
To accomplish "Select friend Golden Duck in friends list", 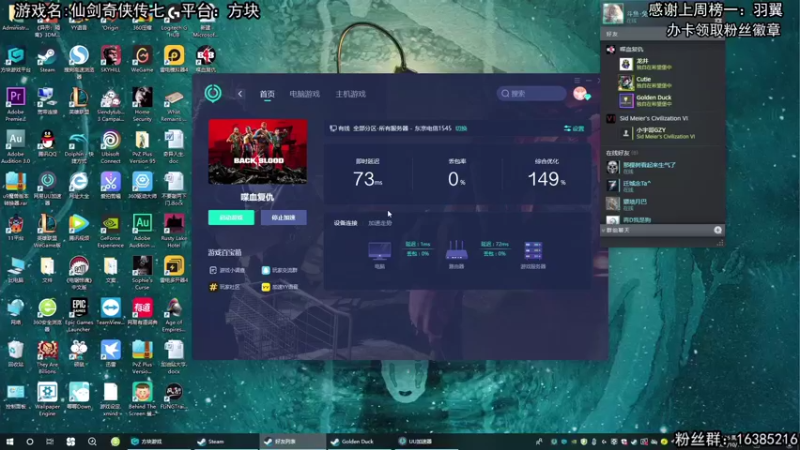I will click(x=663, y=100).
